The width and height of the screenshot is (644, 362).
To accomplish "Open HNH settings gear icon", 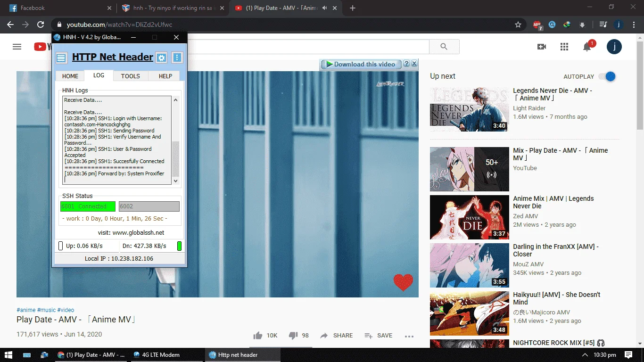I will [x=162, y=58].
